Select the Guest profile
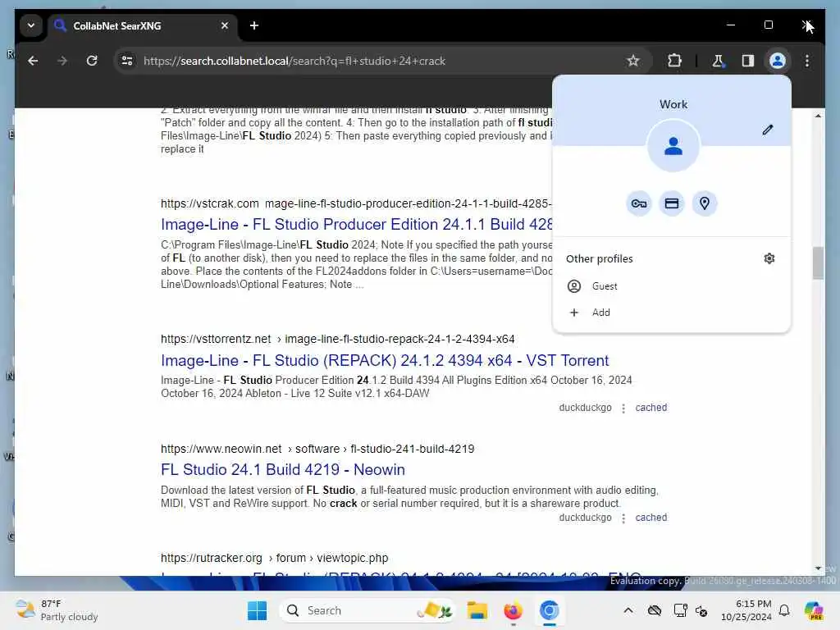Image resolution: width=840 pixels, height=630 pixels. click(671, 286)
